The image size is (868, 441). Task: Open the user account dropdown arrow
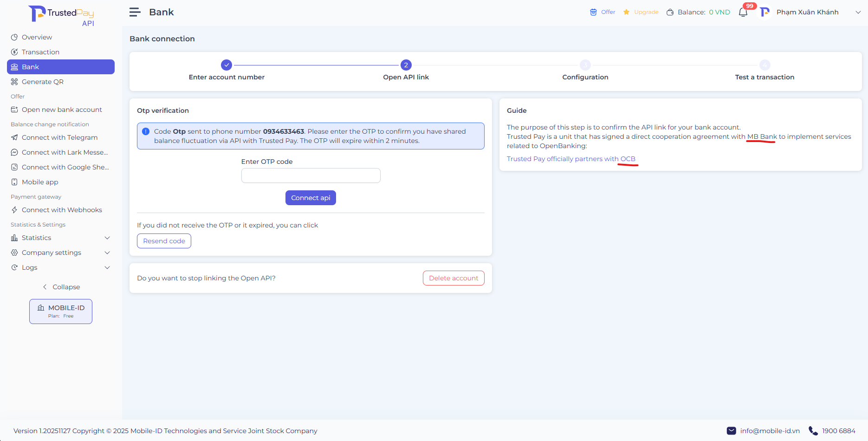coord(858,12)
